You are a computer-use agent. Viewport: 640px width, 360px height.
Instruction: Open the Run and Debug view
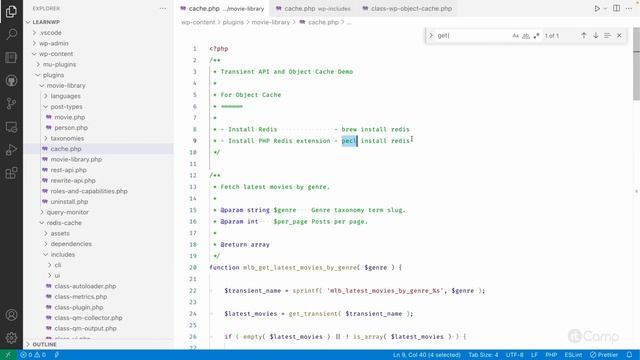[x=11, y=150]
